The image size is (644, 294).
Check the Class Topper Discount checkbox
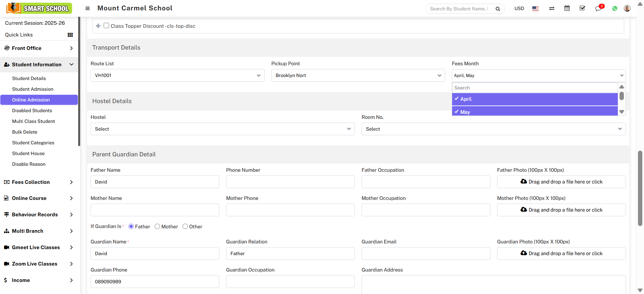(x=106, y=26)
